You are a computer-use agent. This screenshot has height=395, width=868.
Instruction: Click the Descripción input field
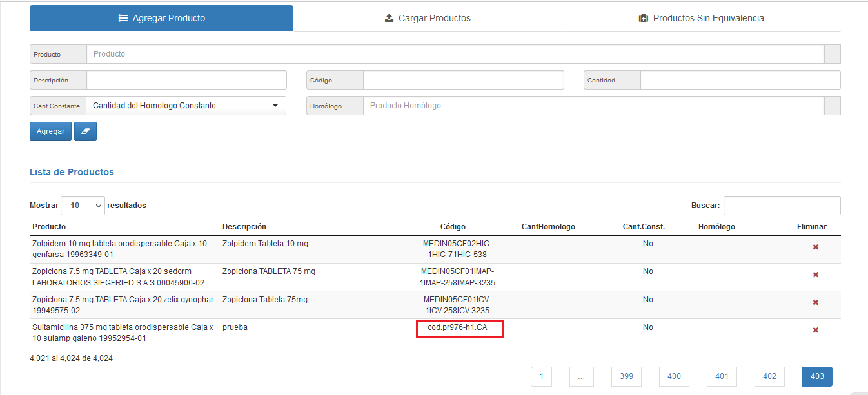coord(186,80)
